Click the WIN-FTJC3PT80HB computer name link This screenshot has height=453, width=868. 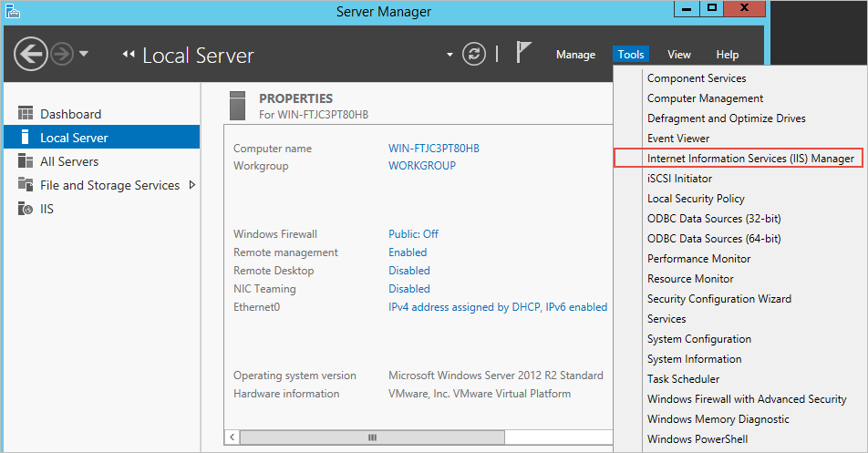click(x=434, y=149)
